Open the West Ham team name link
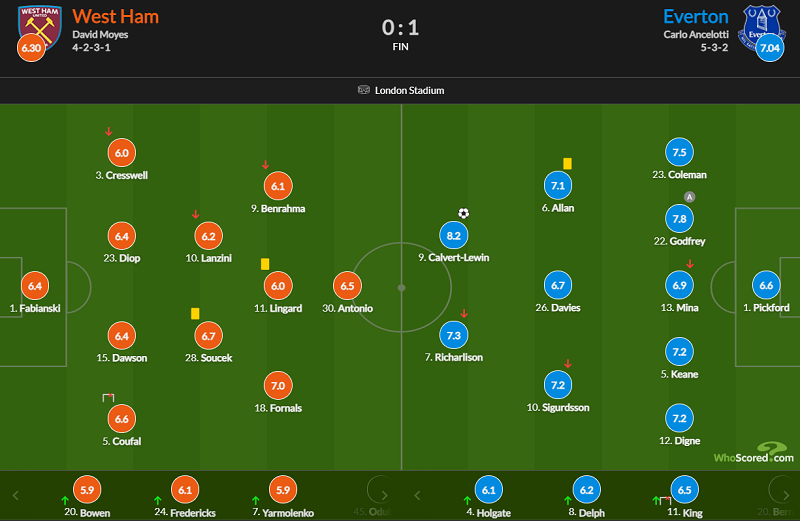The width and height of the screenshot is (800, 521). (x=115, y=17)
